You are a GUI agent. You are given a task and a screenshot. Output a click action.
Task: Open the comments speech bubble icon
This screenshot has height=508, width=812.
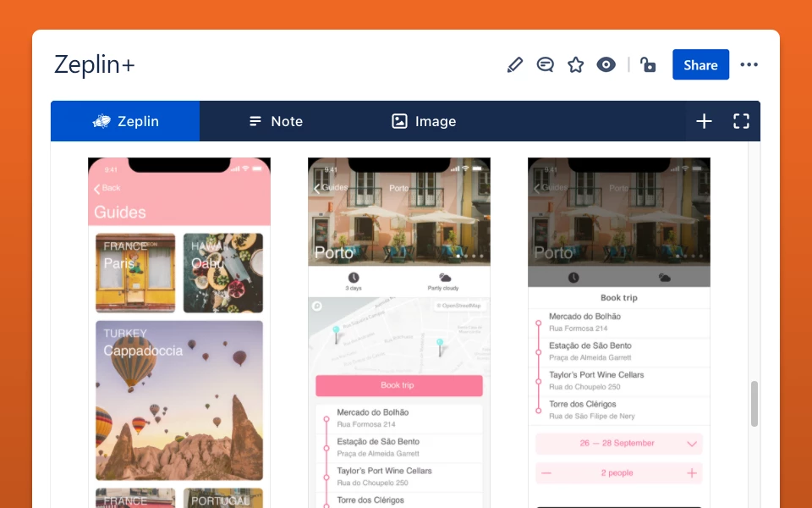(x=545, y=65)
